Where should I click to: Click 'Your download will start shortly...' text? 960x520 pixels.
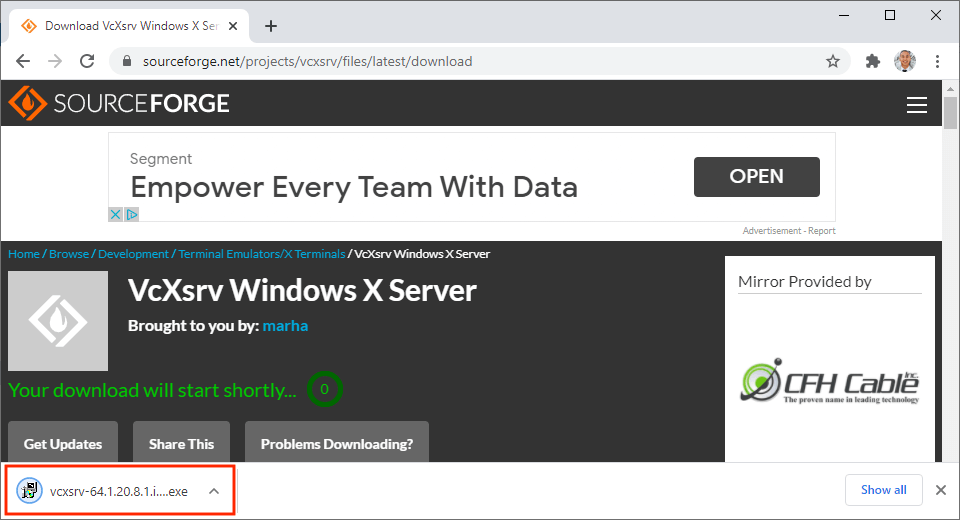[x=152, y=390]
